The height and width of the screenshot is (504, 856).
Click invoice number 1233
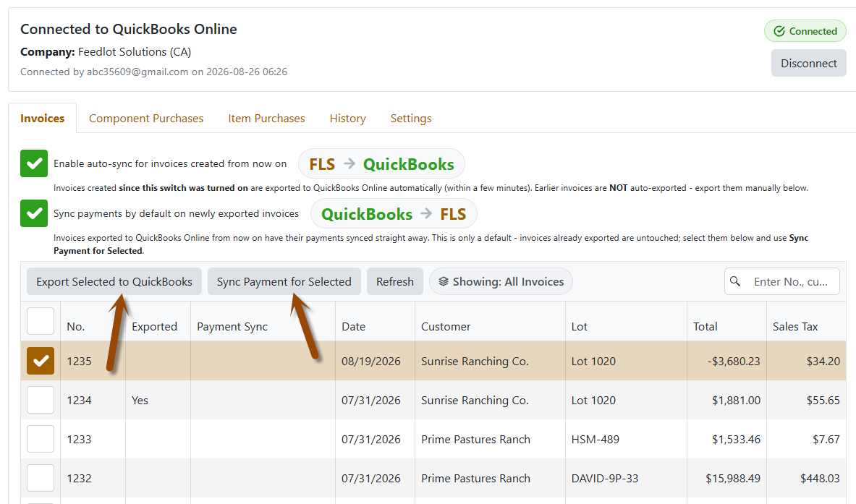point(79,439)
